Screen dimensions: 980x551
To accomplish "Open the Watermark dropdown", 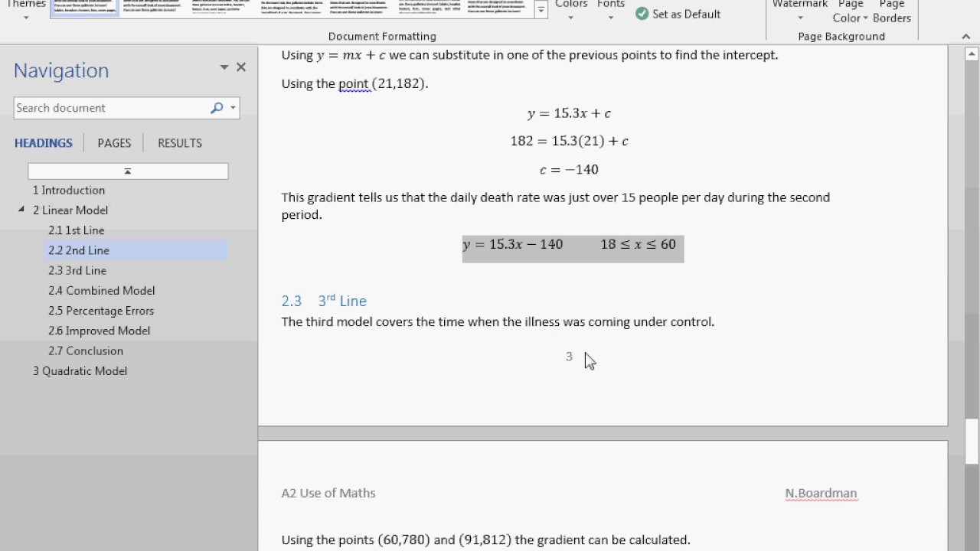I will point(800,11).
